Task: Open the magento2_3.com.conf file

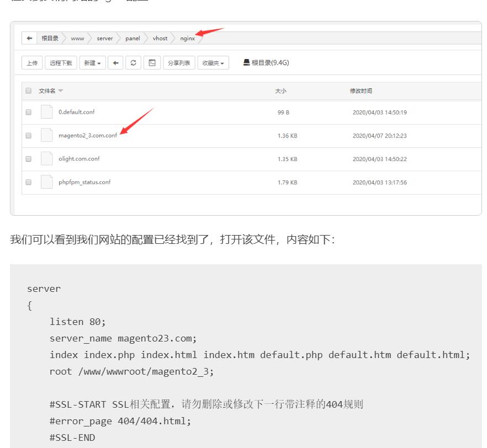Action: [x=87, y=136]
